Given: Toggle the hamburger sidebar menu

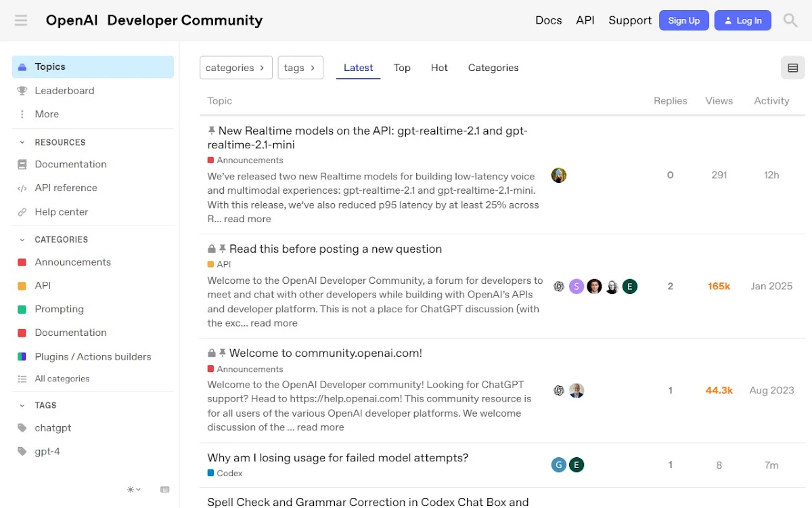Looking at the screenshot, I should (21, 20).
